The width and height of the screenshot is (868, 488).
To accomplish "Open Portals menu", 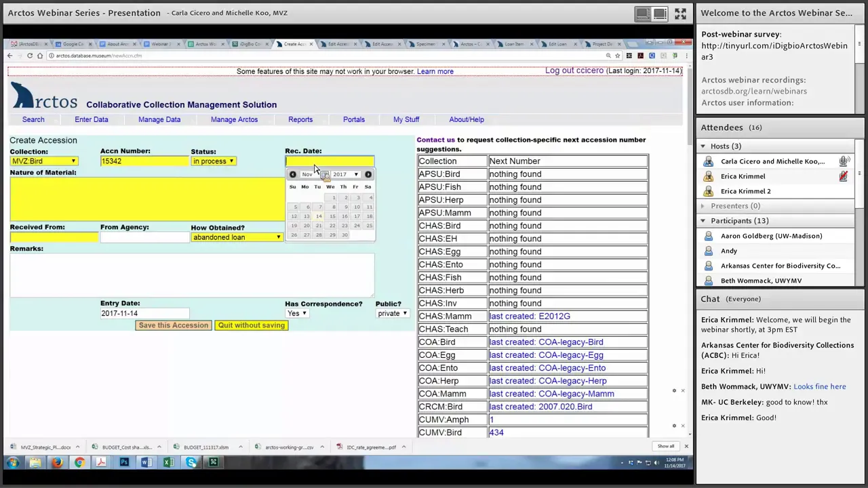I will pyautogui.click(x=354, y=119).
